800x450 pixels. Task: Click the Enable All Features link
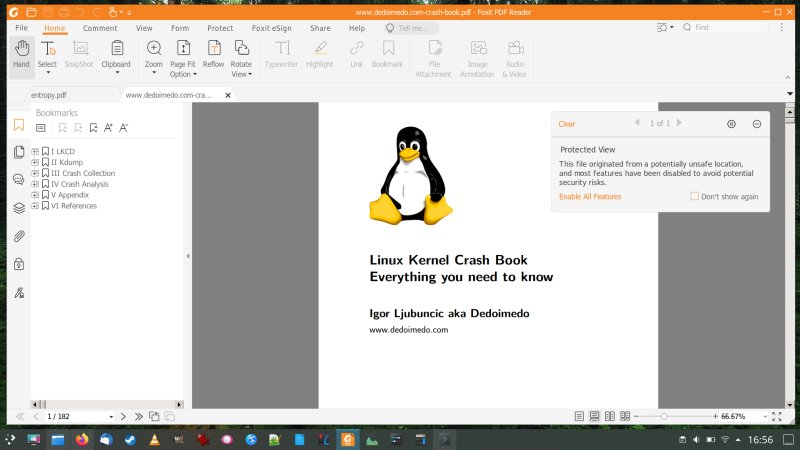coord(590,197)
